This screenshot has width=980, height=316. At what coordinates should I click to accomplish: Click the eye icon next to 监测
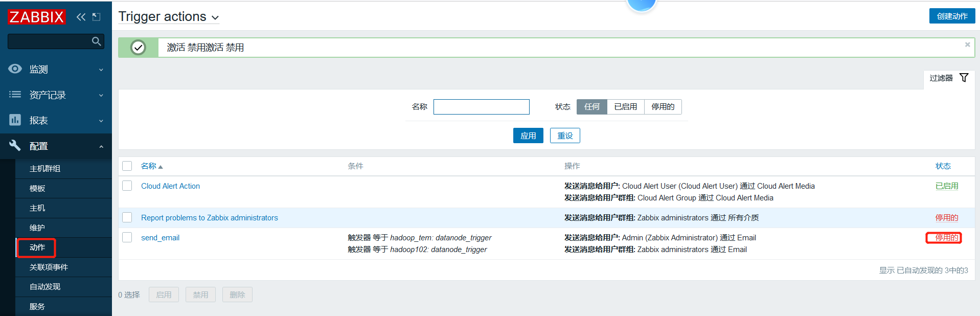point(15,69)
